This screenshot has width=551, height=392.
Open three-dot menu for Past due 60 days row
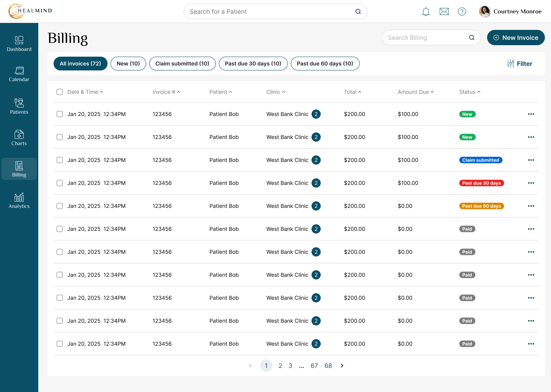[531, 206]
